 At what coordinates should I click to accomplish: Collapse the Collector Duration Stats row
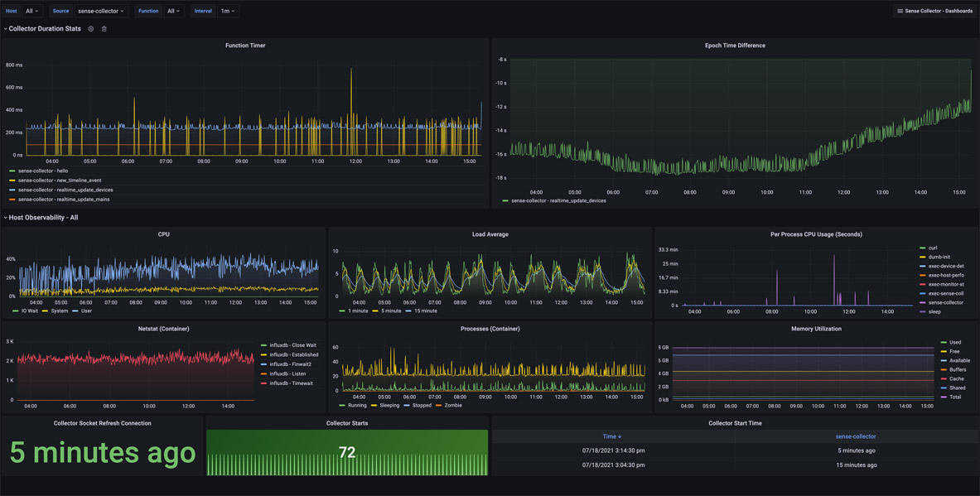[x=6, y=29]
